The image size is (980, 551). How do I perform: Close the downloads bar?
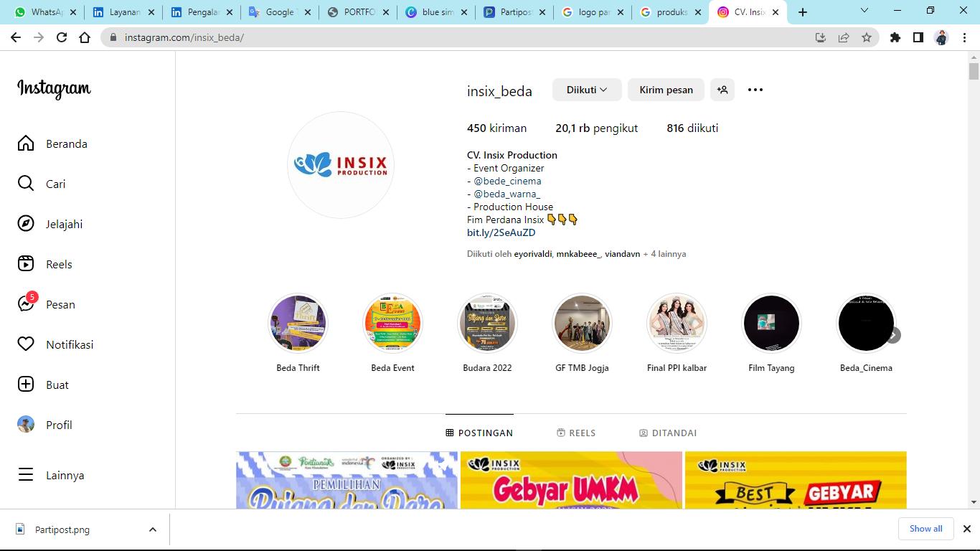(966, 529)
